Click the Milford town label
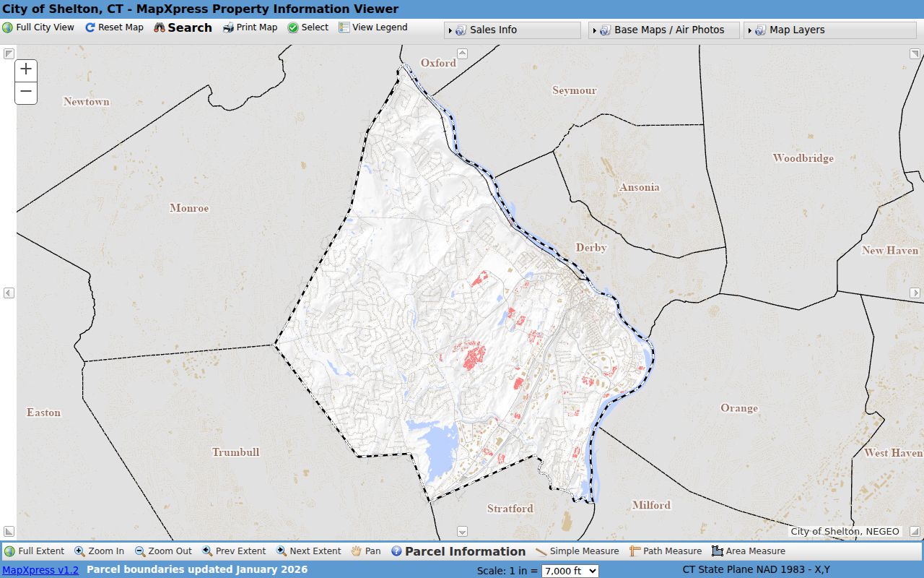Screen dimensions: 924x578 (651, 506)
